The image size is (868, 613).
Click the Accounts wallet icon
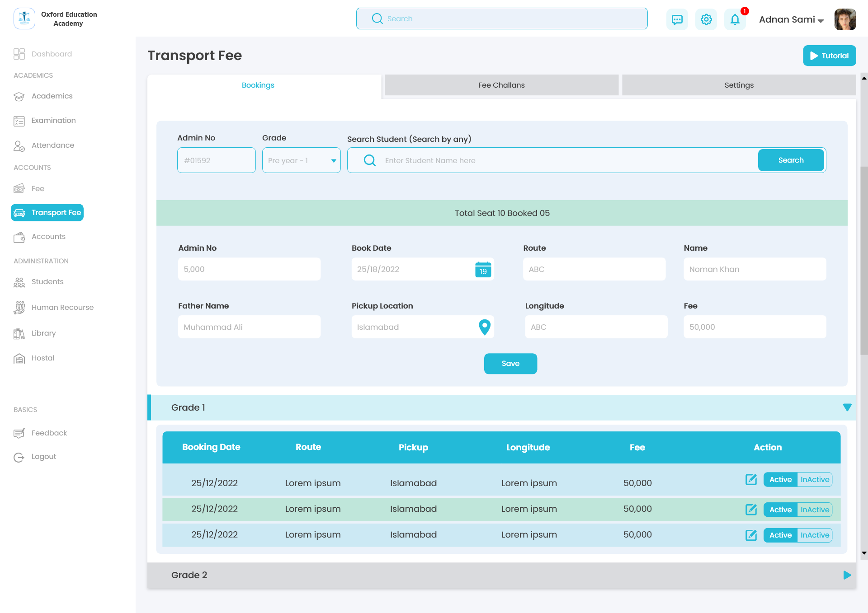click(19, 237)
